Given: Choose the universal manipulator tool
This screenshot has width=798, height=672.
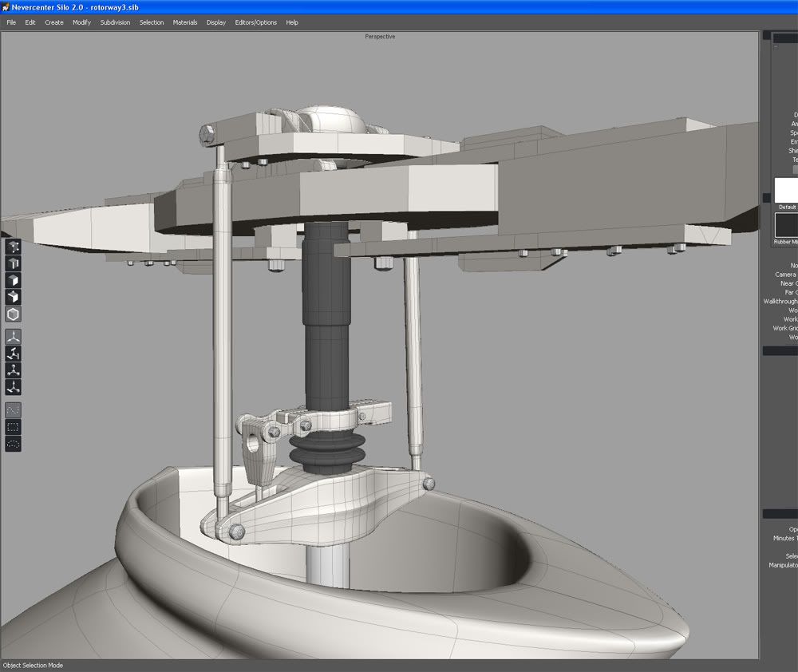Looking at the screenshot, I should tap(13, 387).
